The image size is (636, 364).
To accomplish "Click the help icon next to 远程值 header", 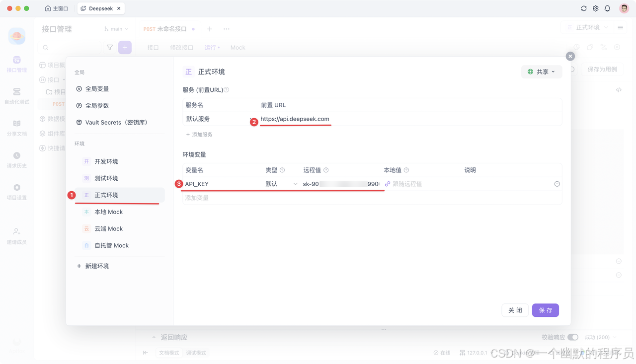I will pos(326,170).
